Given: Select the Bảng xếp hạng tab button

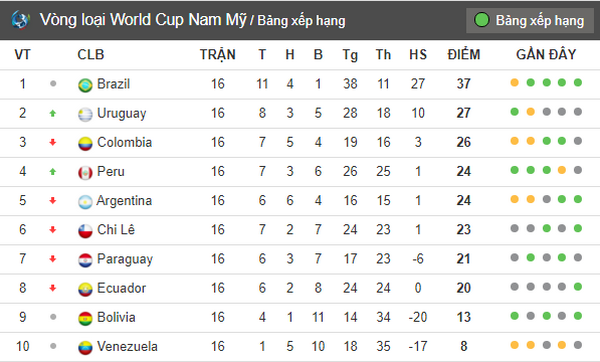Looking at the screenshot, I should tap(530, 20).
